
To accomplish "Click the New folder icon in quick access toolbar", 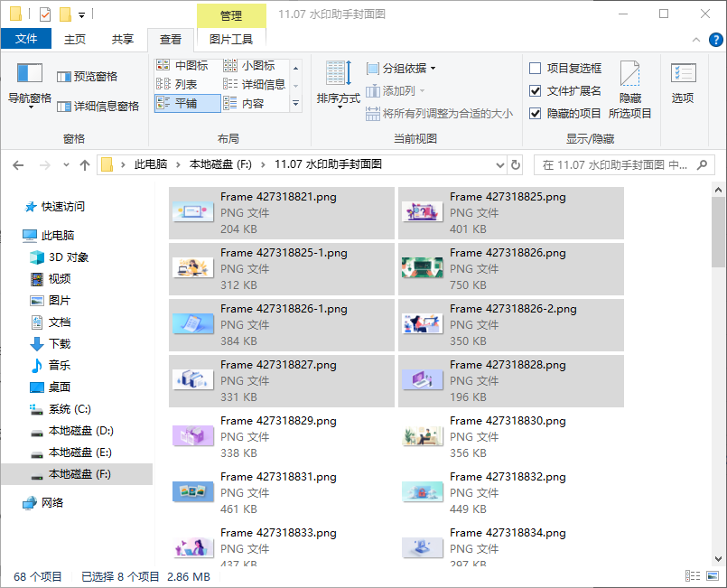I will (65, 14).
